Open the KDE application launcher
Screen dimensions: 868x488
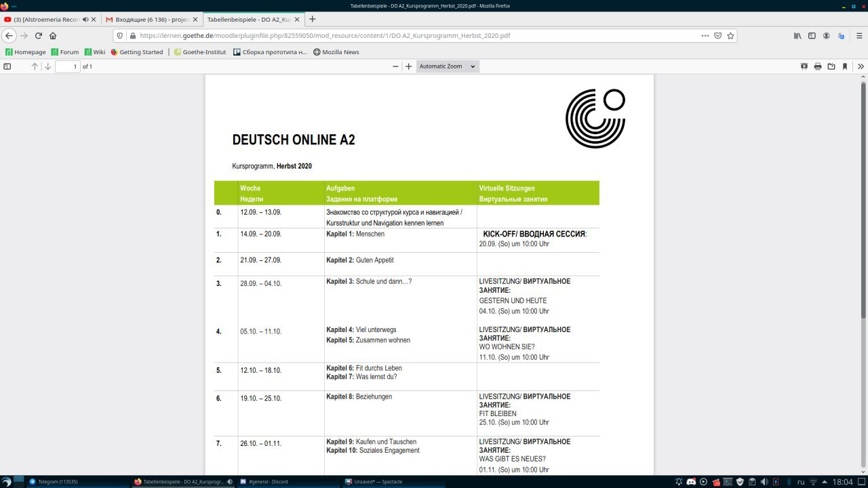pyautogui.click(x=7, y=481)
